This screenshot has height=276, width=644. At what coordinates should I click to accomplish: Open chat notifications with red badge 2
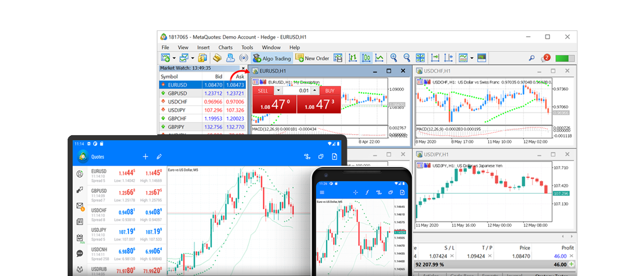click(x=545, y=58)
